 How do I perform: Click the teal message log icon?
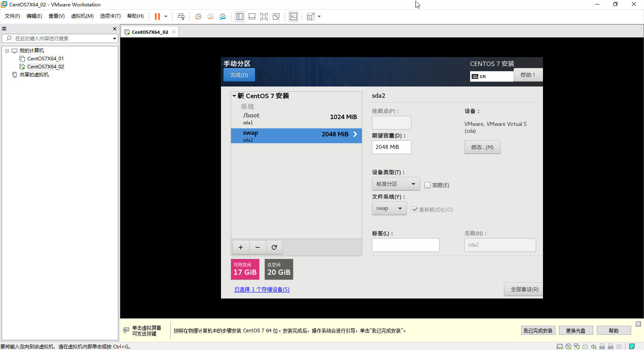[x=632, y=346]
